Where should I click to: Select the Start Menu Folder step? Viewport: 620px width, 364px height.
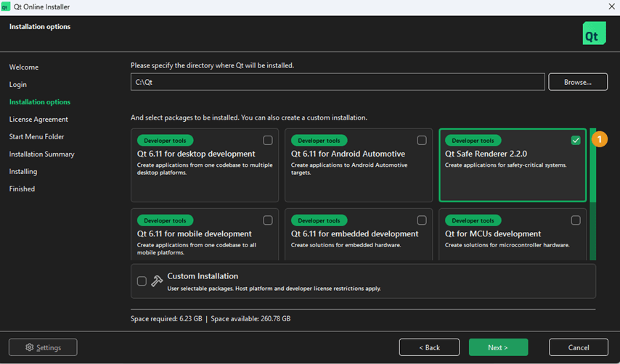[x=36, y=136]
